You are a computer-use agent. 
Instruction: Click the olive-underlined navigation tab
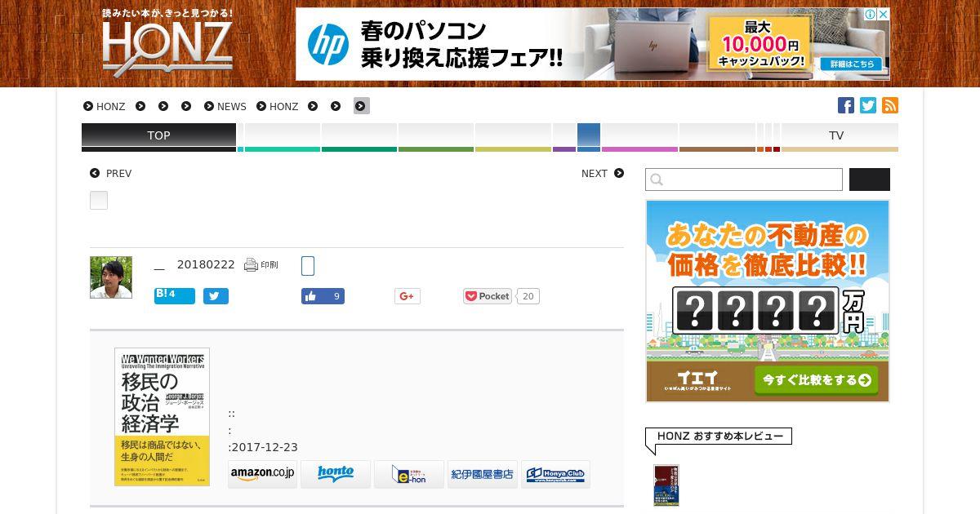pos(436,136)
